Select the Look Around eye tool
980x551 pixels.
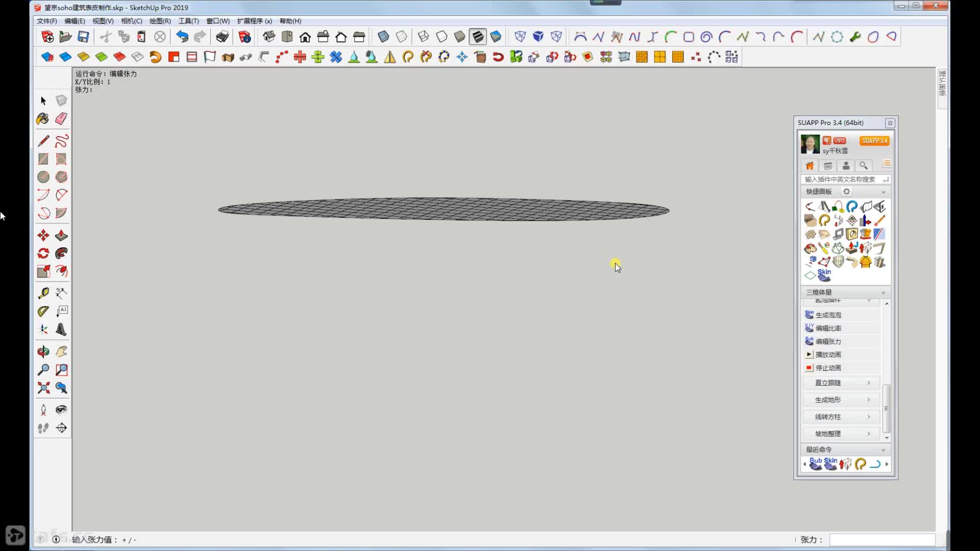[61, 410]
